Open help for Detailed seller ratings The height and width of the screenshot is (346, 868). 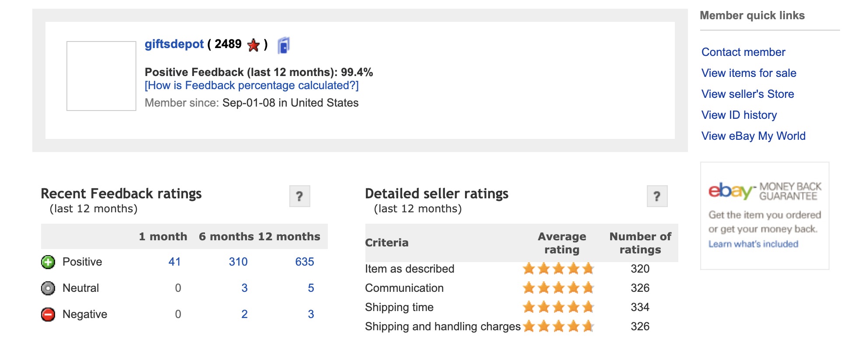click(x=657, y=196)
